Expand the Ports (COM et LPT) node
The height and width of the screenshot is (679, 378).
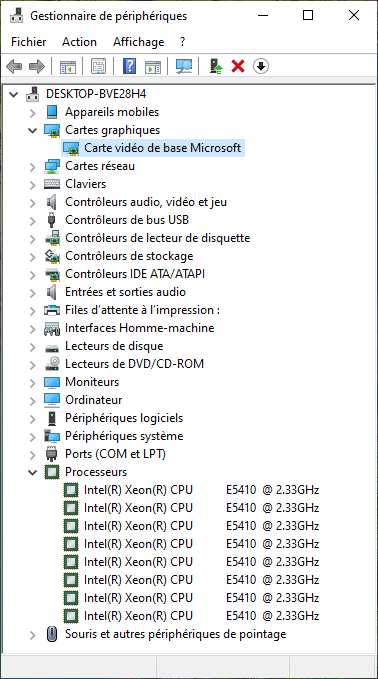pos(33,455)
